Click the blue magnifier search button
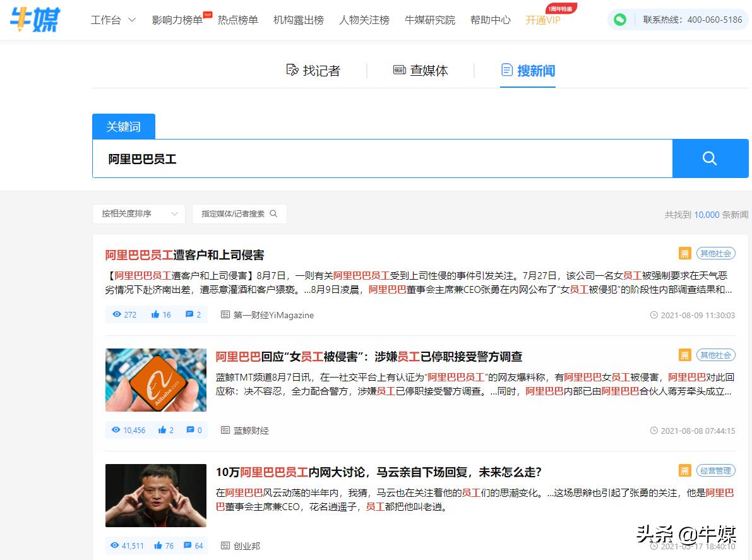 710,158
